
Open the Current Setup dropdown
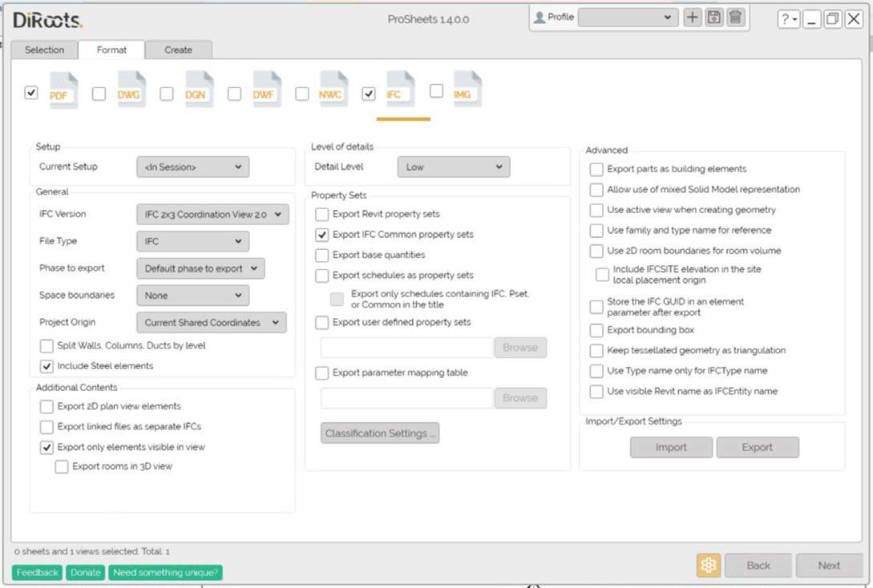pyautogui.click(x=192, y=167)
